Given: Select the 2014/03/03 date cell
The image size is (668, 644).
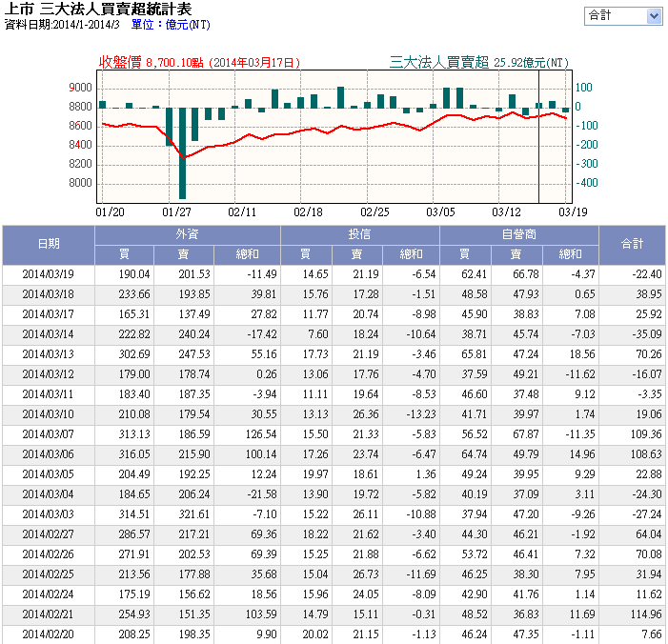Looking at the screenshot, I should click(x=49, y=515).
